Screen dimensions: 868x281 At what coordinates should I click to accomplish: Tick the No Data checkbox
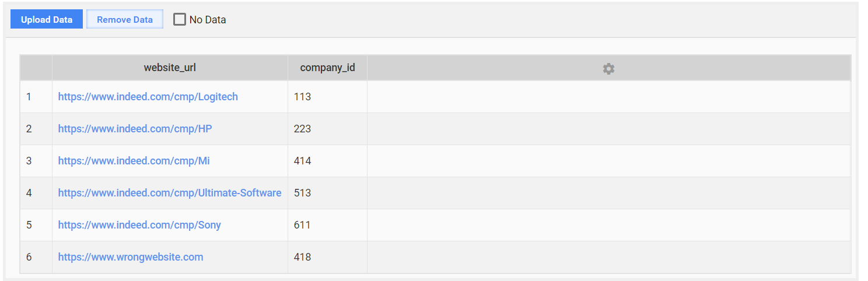click(180, 19)
